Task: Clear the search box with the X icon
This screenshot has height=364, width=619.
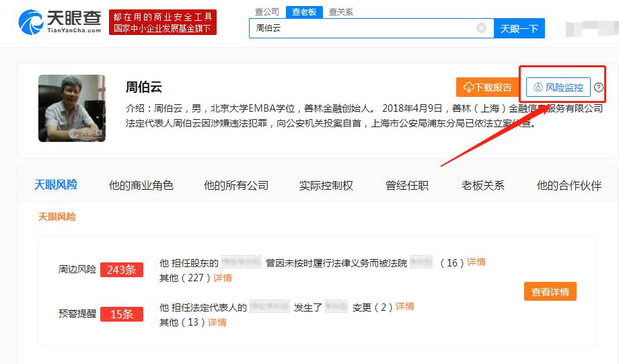Action: [x=481, y=28]
